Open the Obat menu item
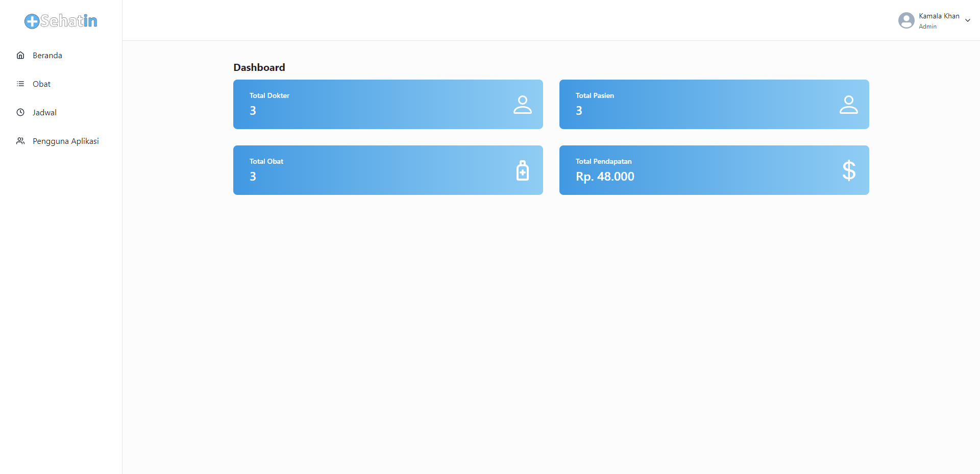The image size is (980, 474). click(x=61, y=84)
